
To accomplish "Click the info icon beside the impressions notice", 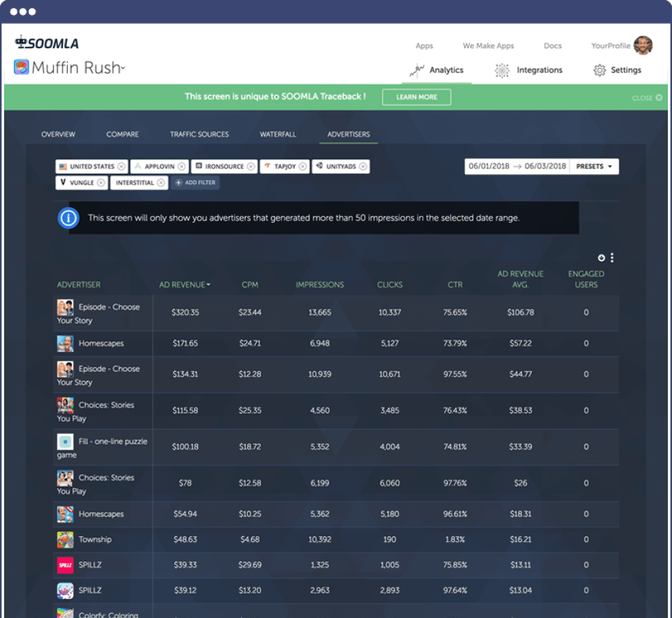I will coord(68,218).
